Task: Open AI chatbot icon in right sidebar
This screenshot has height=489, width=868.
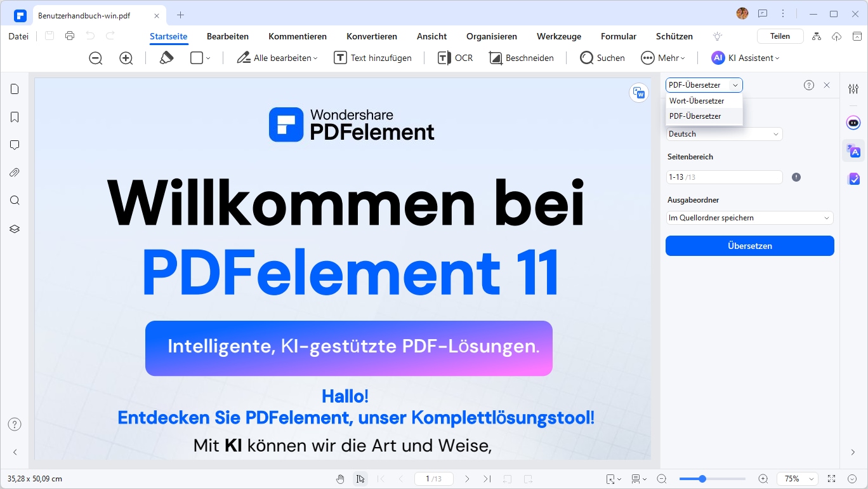Action: click(x=853, y=122)
